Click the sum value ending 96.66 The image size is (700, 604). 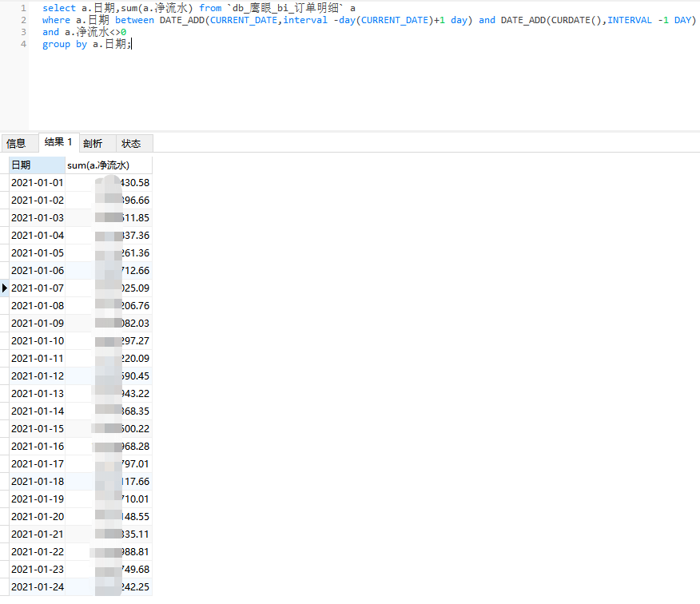point(109,200)
